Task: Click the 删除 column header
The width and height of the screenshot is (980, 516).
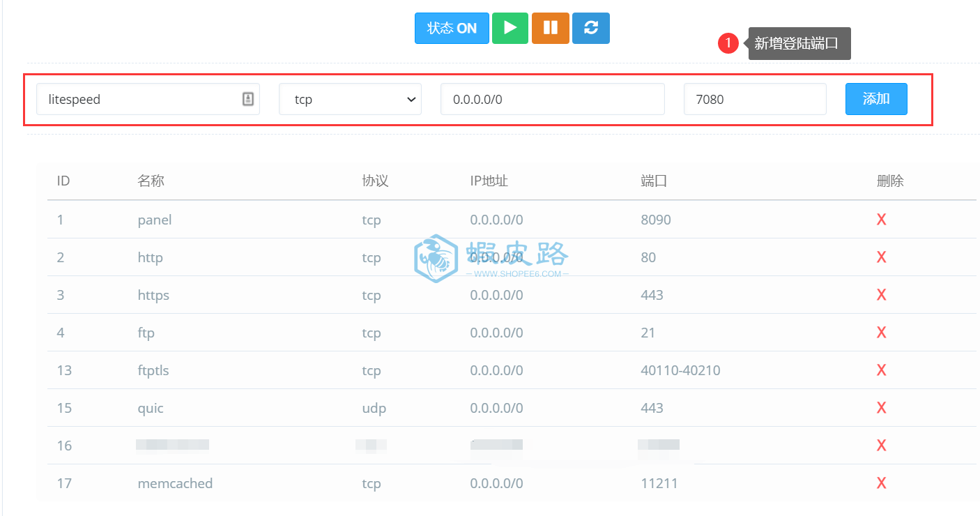Action: click(890, 181)
